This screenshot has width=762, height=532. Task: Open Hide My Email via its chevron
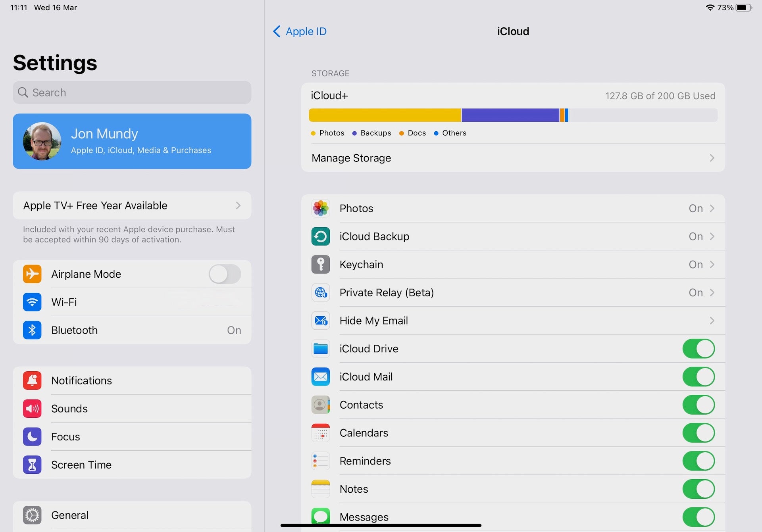712,321
